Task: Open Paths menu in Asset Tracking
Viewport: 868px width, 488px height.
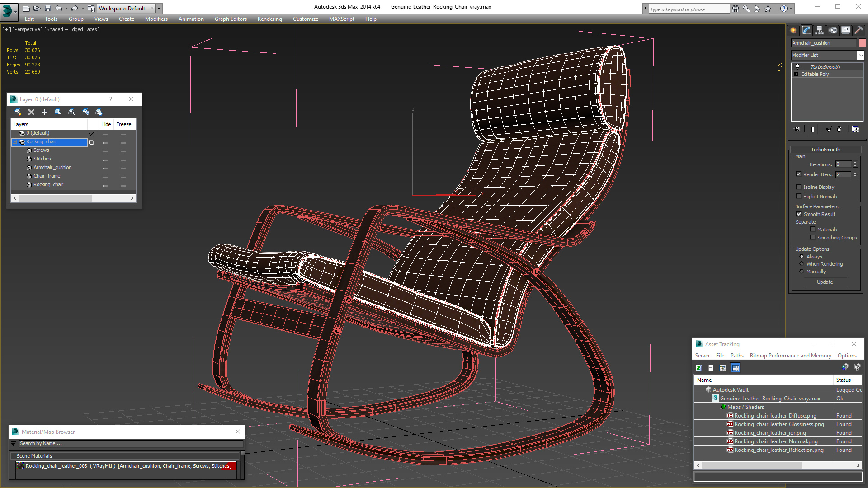Action: point(737,356)
